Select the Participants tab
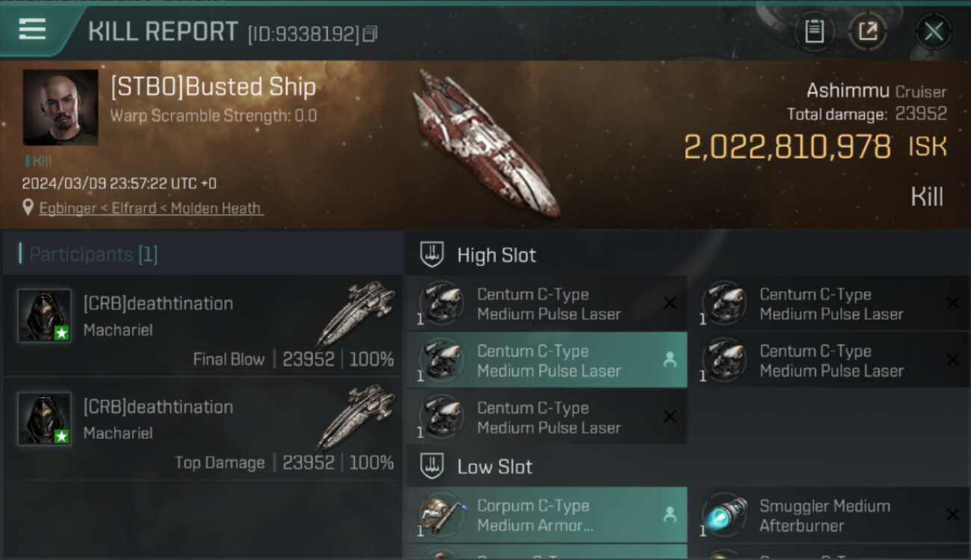The height and width of the screenshot is (560, 971). pyautogui.click(x=93, y=255)
